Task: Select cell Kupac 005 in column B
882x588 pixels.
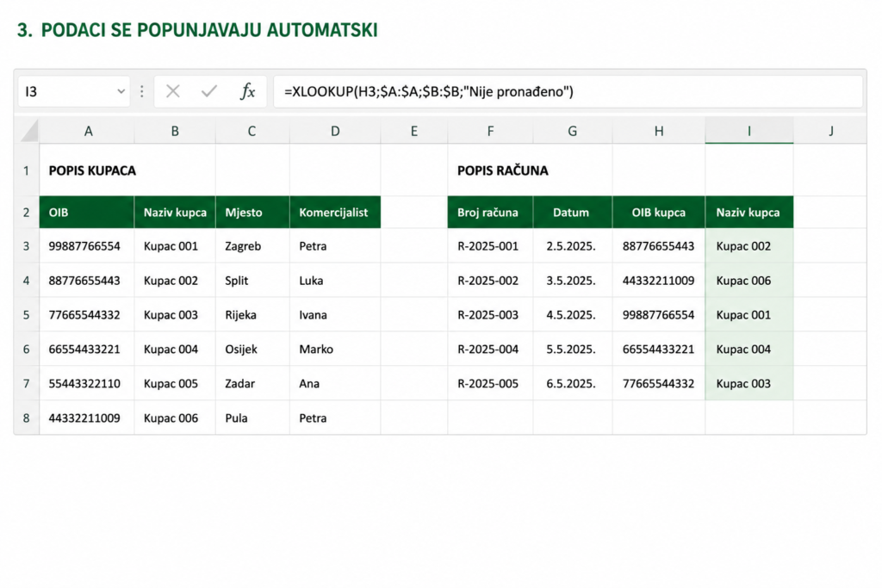Action: (x=175, y=383)
